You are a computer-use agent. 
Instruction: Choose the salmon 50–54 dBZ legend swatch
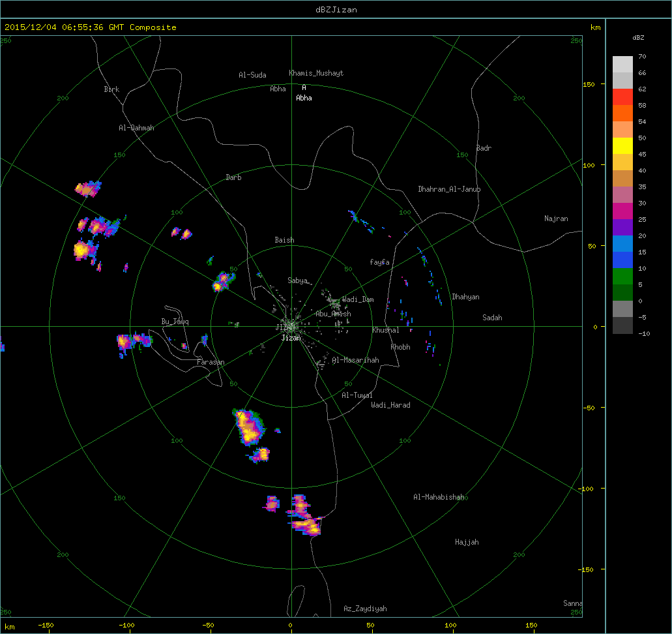point(622,130)
